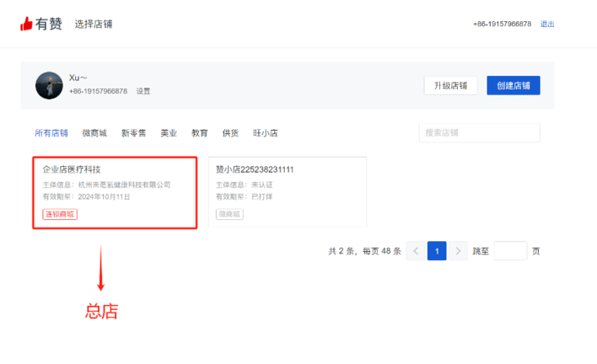Select the 供货 tab
Viewport: 597px width, 364px height.
tap(231, 133)
